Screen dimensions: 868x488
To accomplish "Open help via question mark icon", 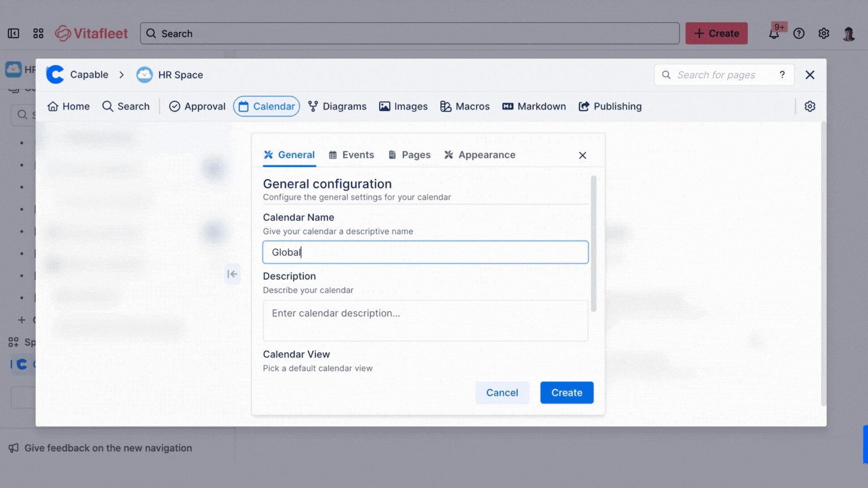I will click(x=798, y=33).
